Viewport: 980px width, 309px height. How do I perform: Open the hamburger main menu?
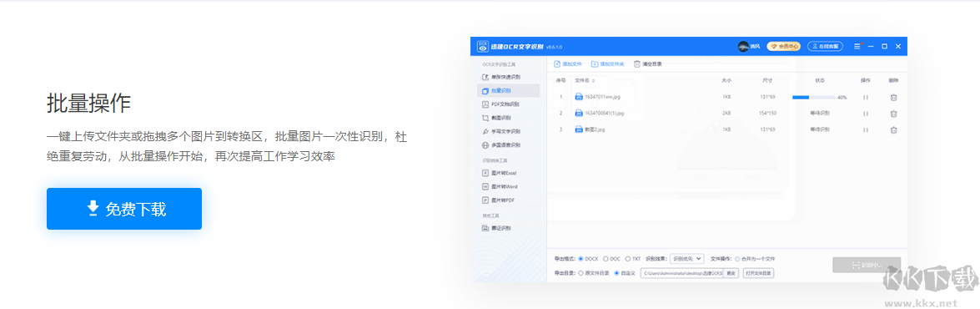[857, 46]
